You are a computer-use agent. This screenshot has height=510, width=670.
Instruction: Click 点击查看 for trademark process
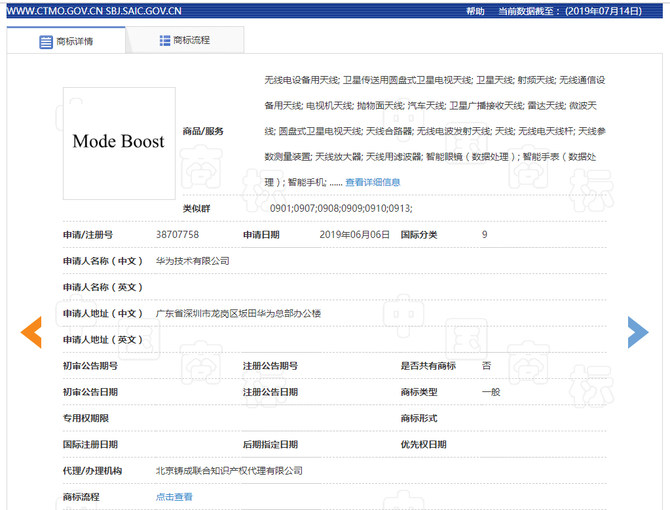coord(174,497)
